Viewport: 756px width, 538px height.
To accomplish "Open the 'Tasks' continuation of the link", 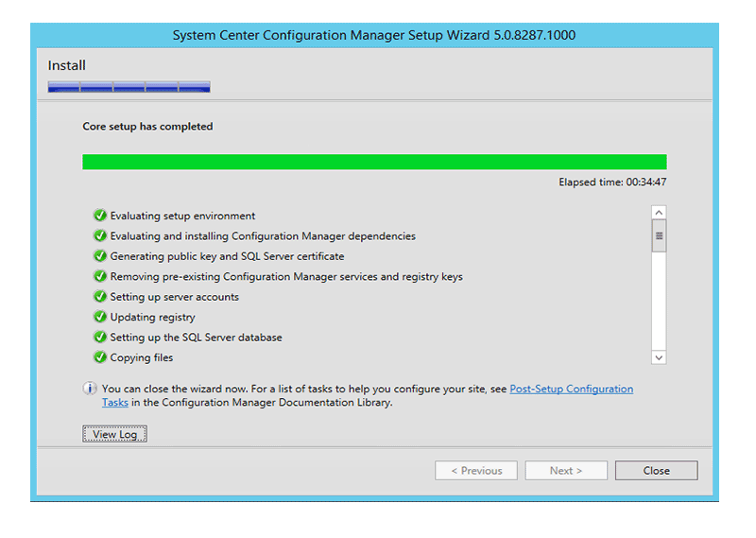I will point(115,403).
